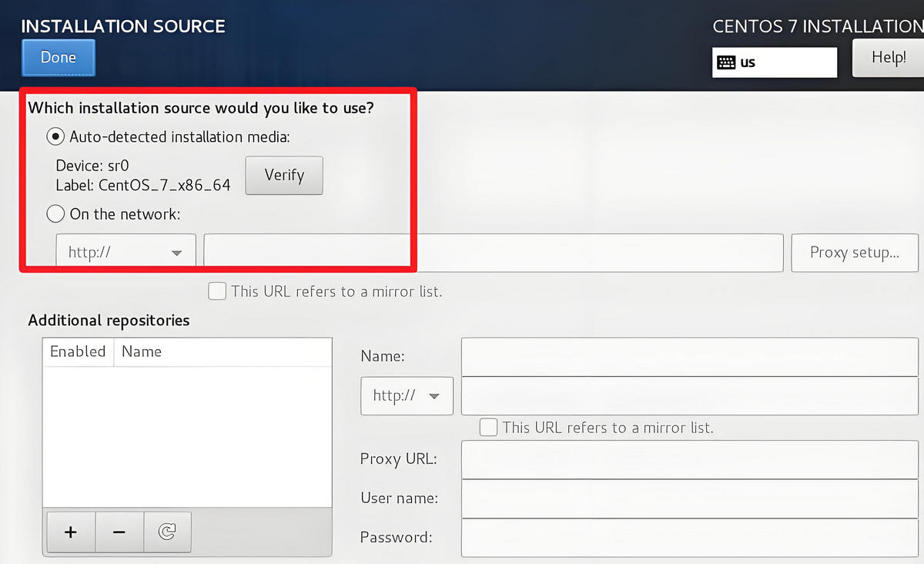Focus the network source URL field
Image resolution: width=924 pixels, height=564 pixels.
(493, 253)
